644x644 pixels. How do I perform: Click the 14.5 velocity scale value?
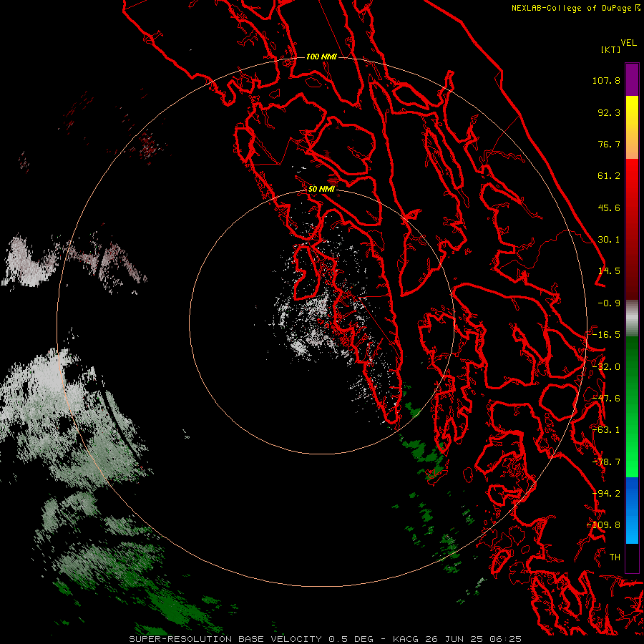(x=609, y=271)
